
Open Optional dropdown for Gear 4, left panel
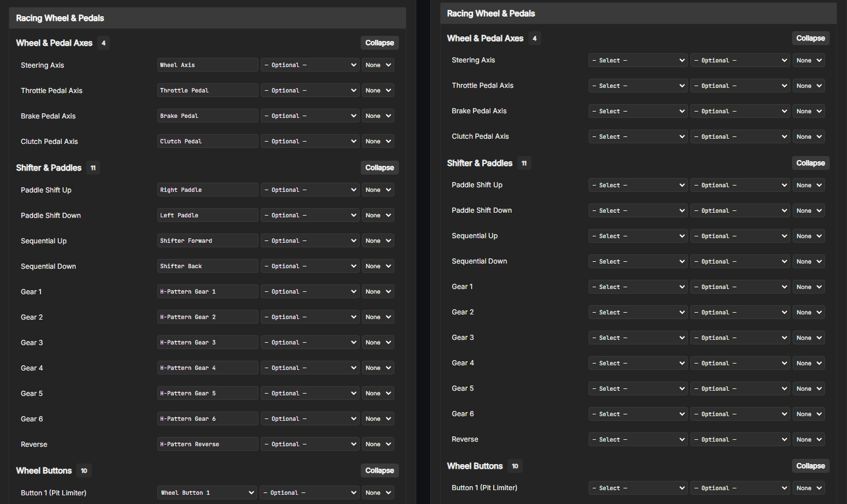tap(310, 368)
